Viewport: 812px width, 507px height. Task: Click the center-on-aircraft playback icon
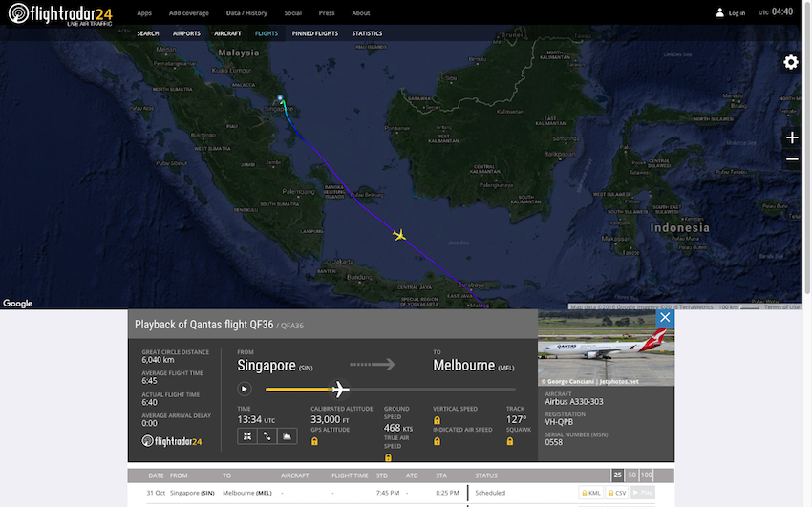pyautogui.click(x=247, y=436)
